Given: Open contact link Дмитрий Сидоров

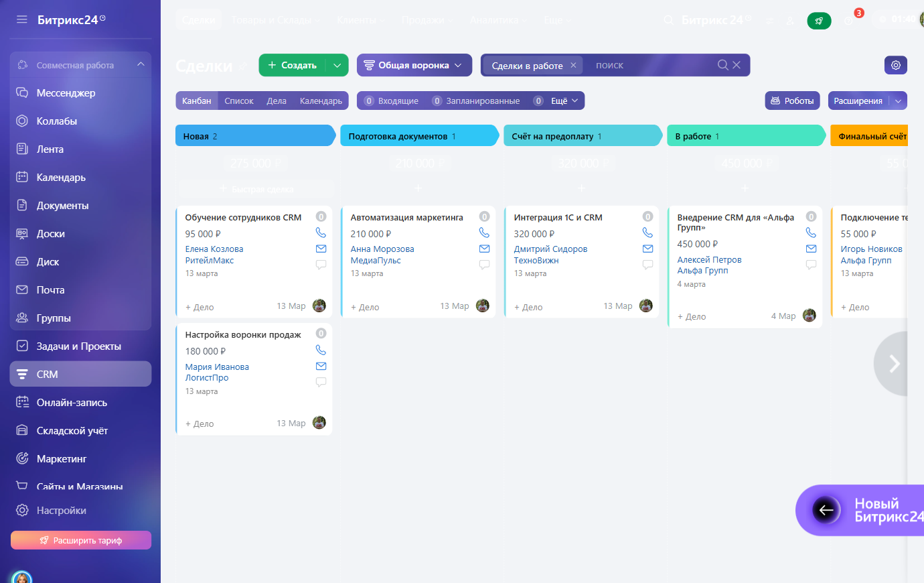Looking at the screenshot, I should click(550, 249).
